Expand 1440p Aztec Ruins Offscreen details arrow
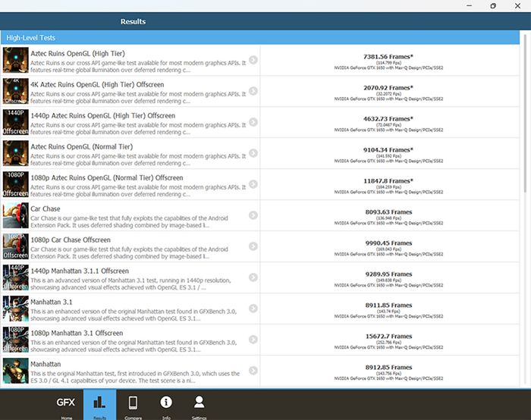531x420 pixels. pyautogui.click(x=253, y=122)
